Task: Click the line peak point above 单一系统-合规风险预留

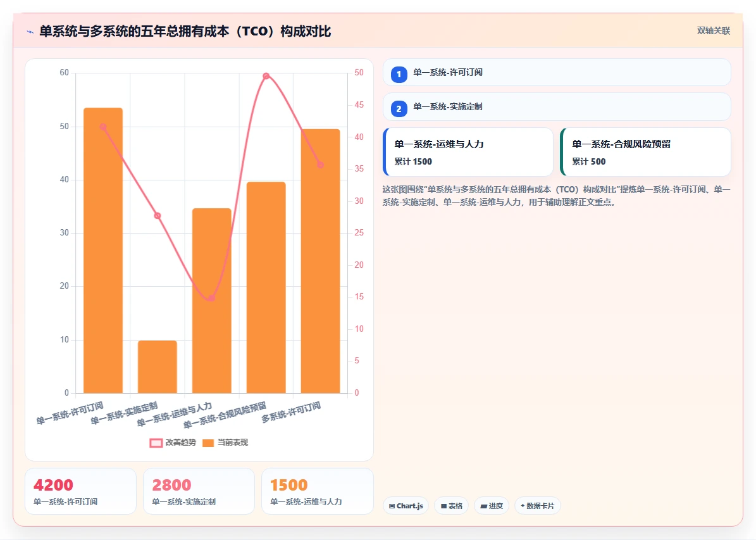Action: (x=266, y=76)
